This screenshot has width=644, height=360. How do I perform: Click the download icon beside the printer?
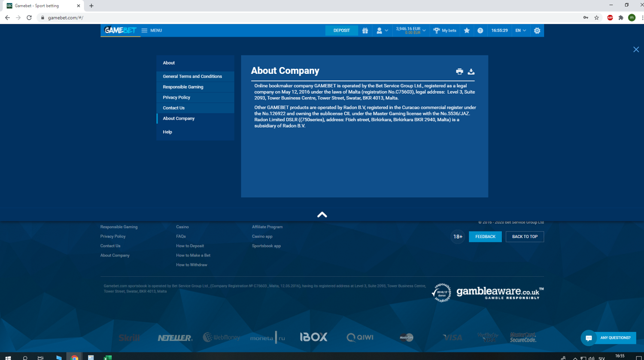(471, 72)
